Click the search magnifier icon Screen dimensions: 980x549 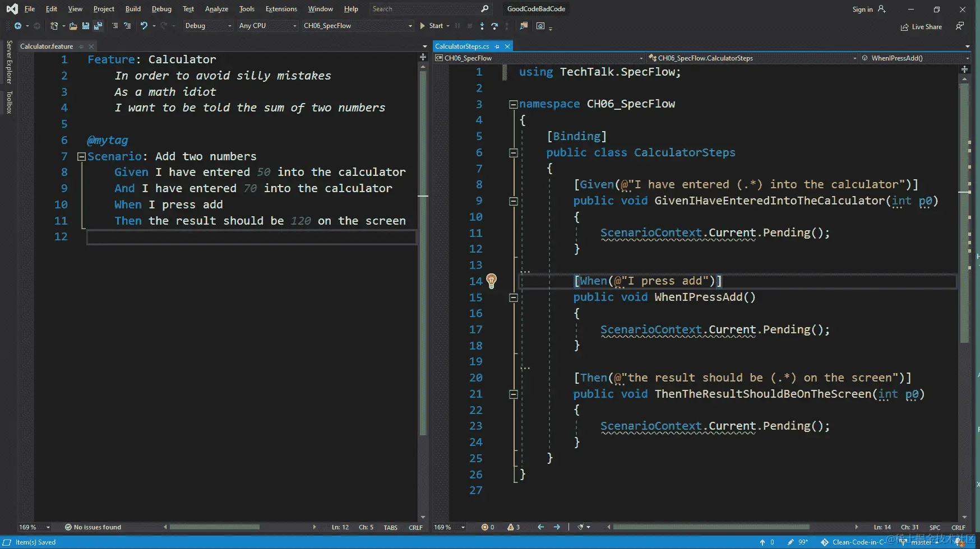[485, 9]
